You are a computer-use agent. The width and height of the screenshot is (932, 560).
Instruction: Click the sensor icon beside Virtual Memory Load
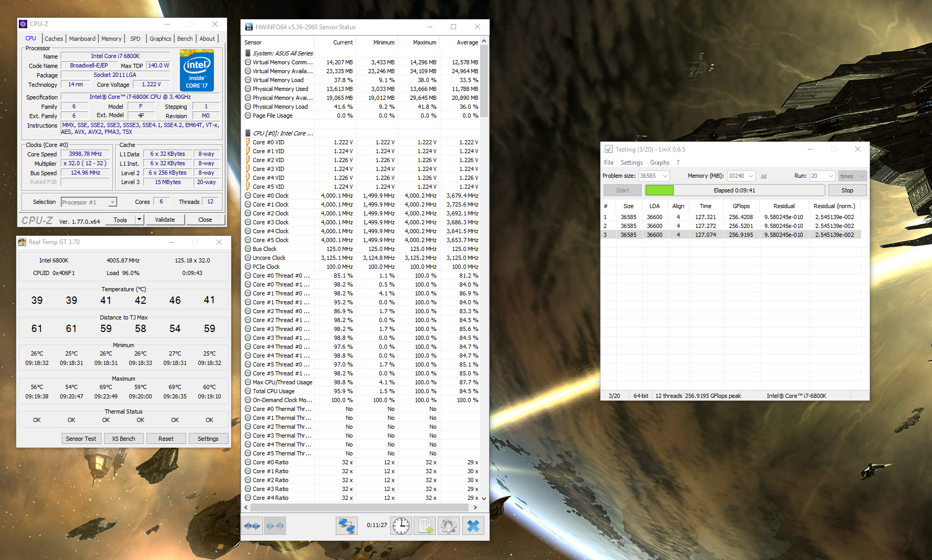pos(248,80)
